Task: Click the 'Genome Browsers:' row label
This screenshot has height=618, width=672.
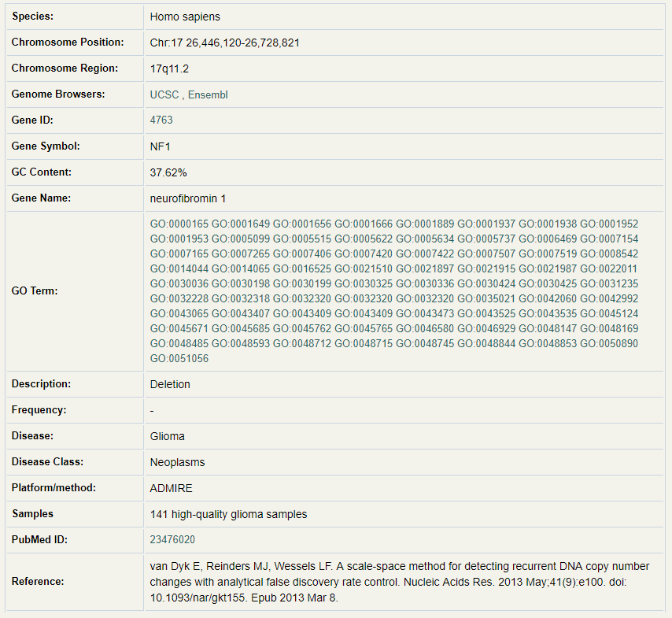Action: pyautogui.click(x=58, y=94)
